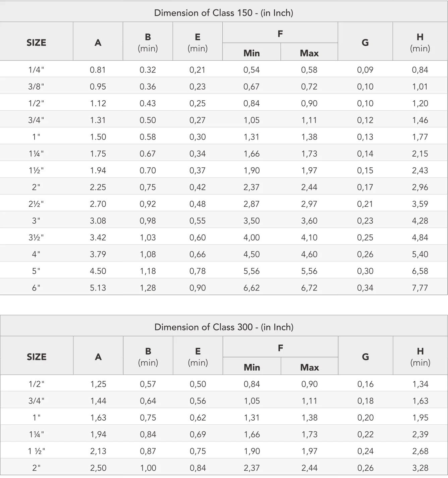
Task: Click the "Dimension of Class 300" table title
Action: 224,327
